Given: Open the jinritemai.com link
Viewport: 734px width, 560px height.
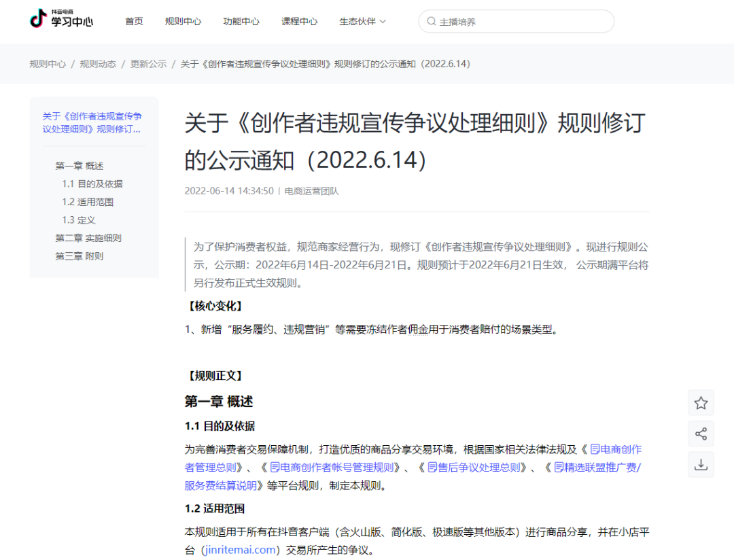Looking at the screenshot, I should point(241,550).
